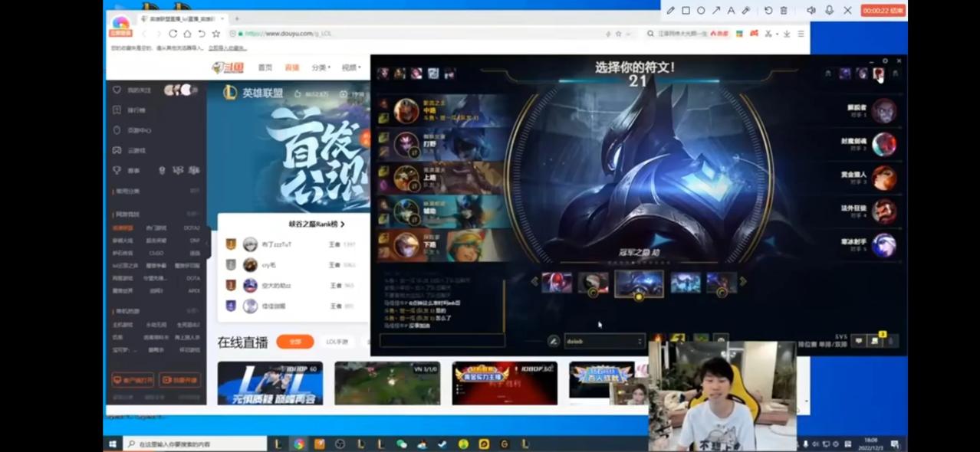Open the Windows Start menu

pos(113,444)
